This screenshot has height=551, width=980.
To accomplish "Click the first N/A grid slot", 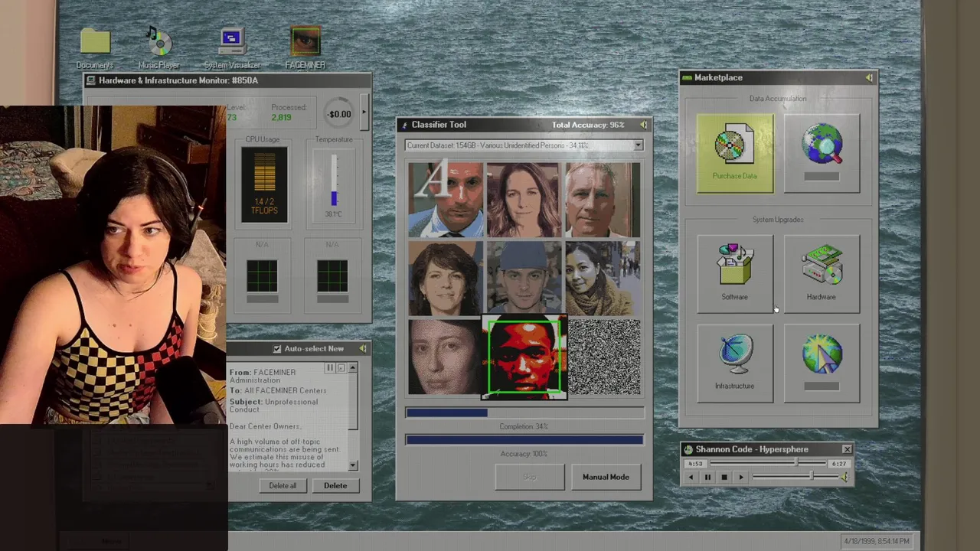I will pos(263,276).
